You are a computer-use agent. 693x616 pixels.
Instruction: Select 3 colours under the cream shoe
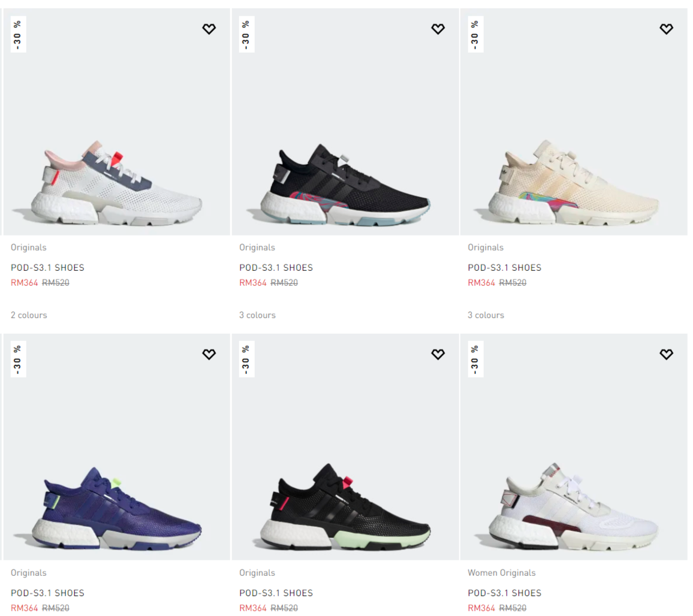[486, 315]
